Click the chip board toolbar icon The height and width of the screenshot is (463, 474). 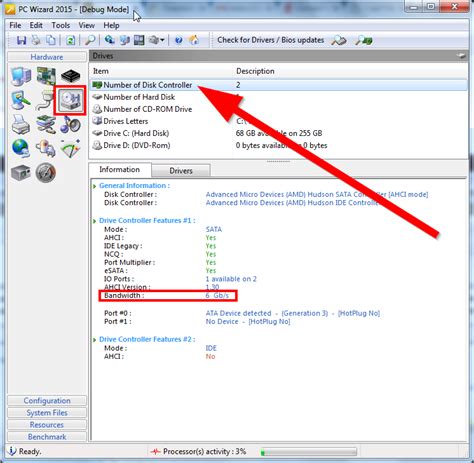(139, 40)
